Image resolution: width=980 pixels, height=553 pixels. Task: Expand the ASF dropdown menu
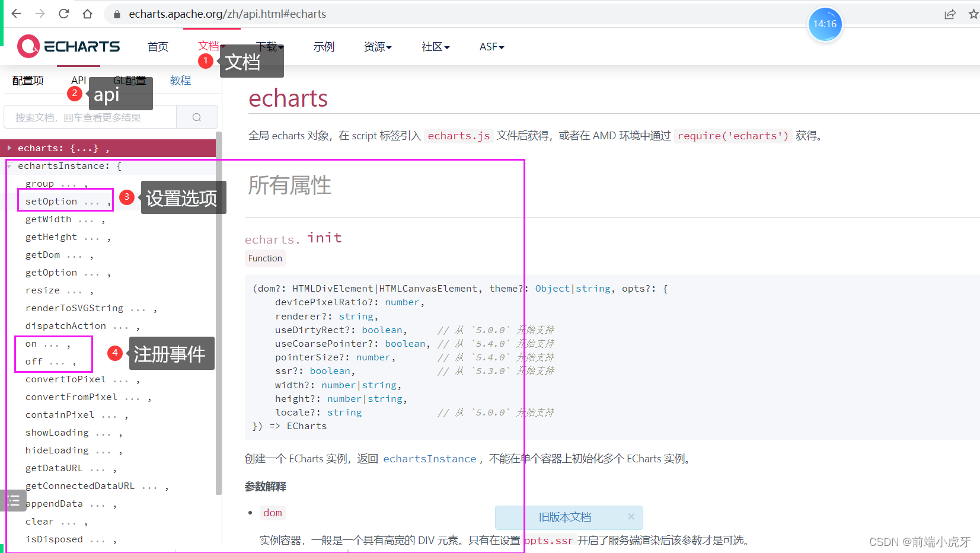pyautogui.click(x=491, y=47)
